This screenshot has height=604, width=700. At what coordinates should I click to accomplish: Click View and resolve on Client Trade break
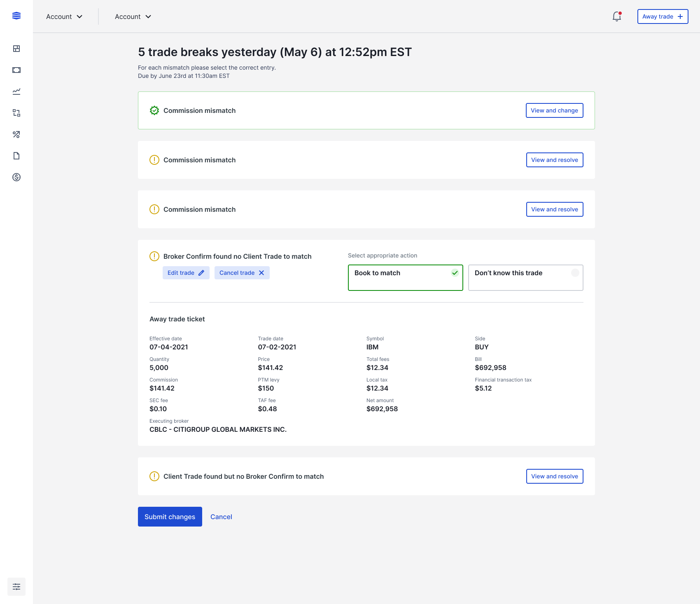(554, 476)
